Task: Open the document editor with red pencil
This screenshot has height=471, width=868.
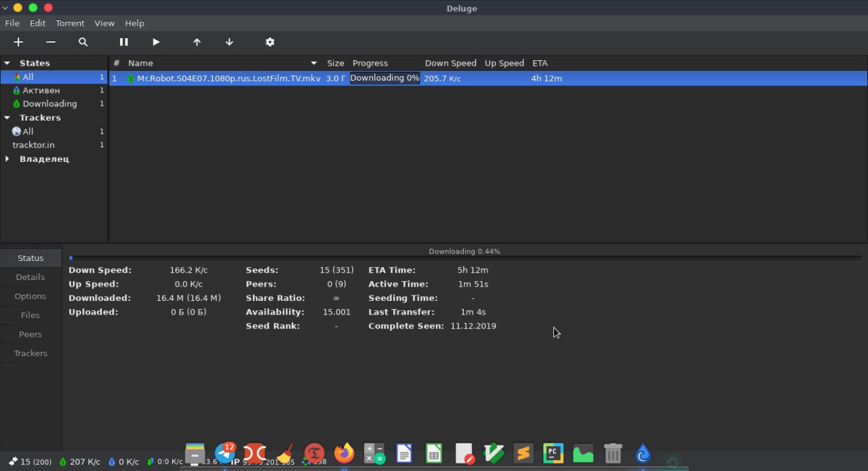Action: 465,453
